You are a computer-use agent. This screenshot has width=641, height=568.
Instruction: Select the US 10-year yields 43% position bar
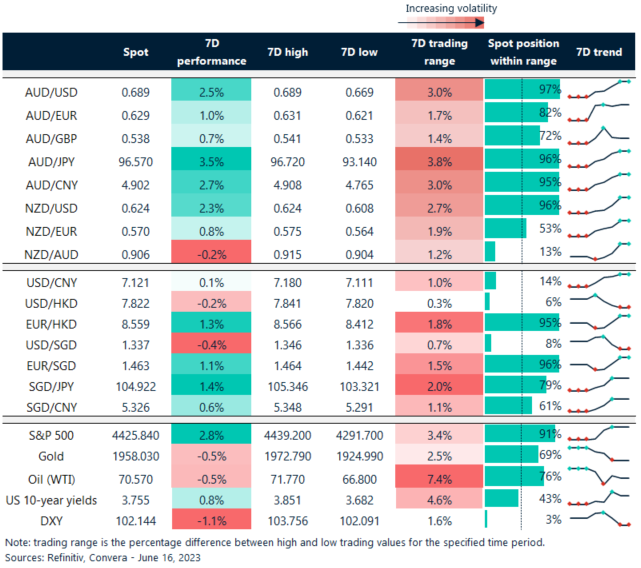tap(501, 499)
